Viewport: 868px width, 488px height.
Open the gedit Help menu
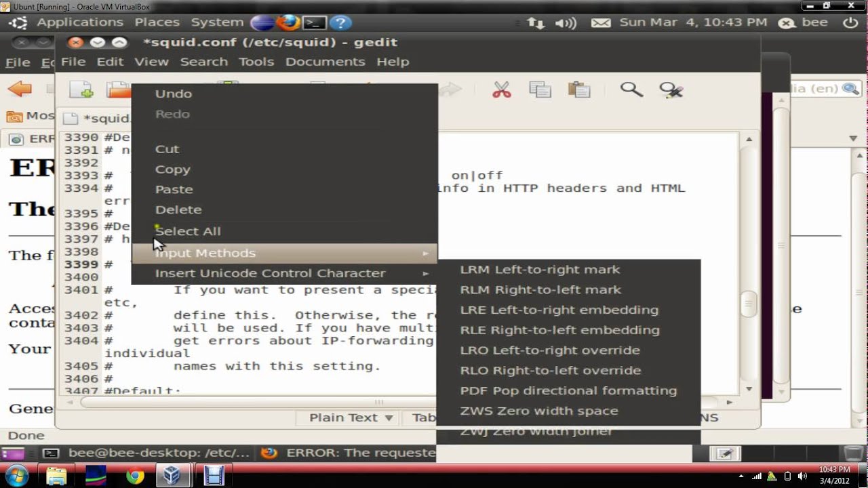coord(393,62)
